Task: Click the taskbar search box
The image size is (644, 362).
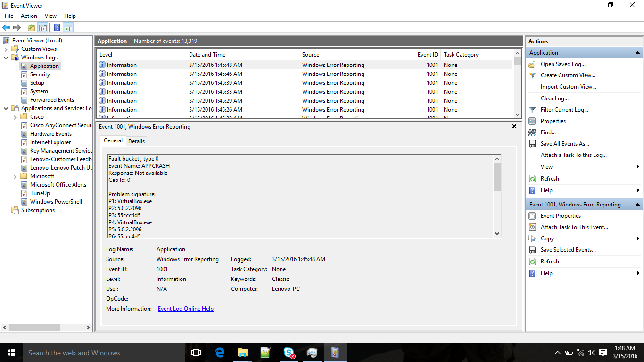Action: point(104,353)
